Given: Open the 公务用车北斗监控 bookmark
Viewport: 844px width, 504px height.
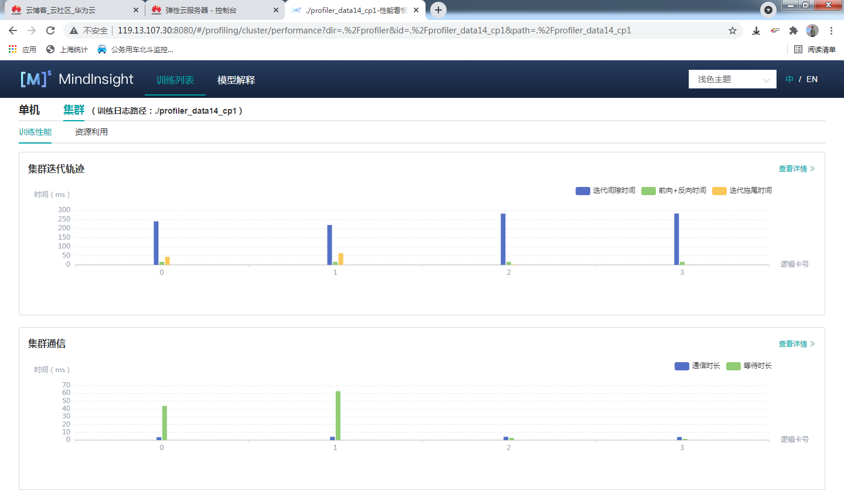Looking at the screenshot, I should coord(135,49).
